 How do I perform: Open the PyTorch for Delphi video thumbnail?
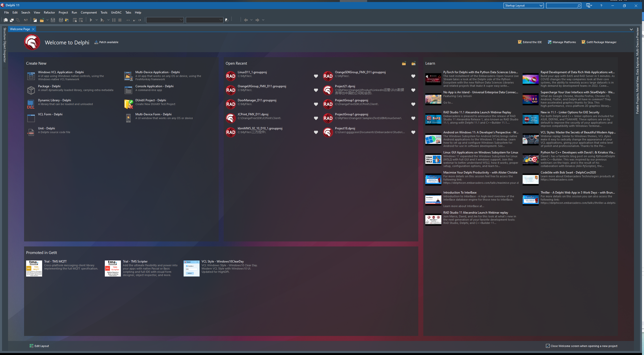click(x=433, y=79)
